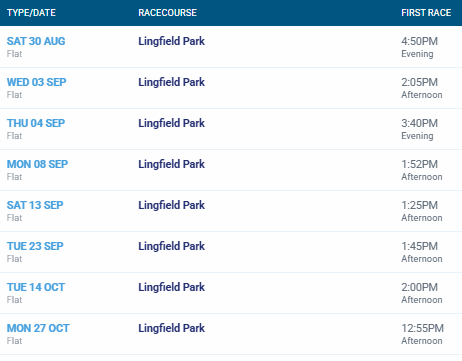Viewport: 462px width, 361px height.
Task: Open the TUE 14 OCT fixture link
Action: (x=36, y=287)
